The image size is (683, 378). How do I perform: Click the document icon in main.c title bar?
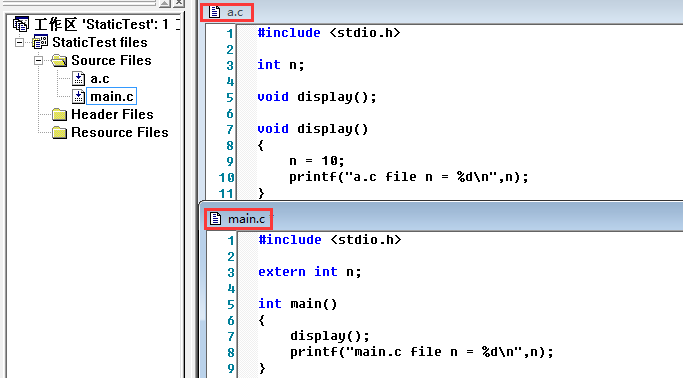(215, 219)
